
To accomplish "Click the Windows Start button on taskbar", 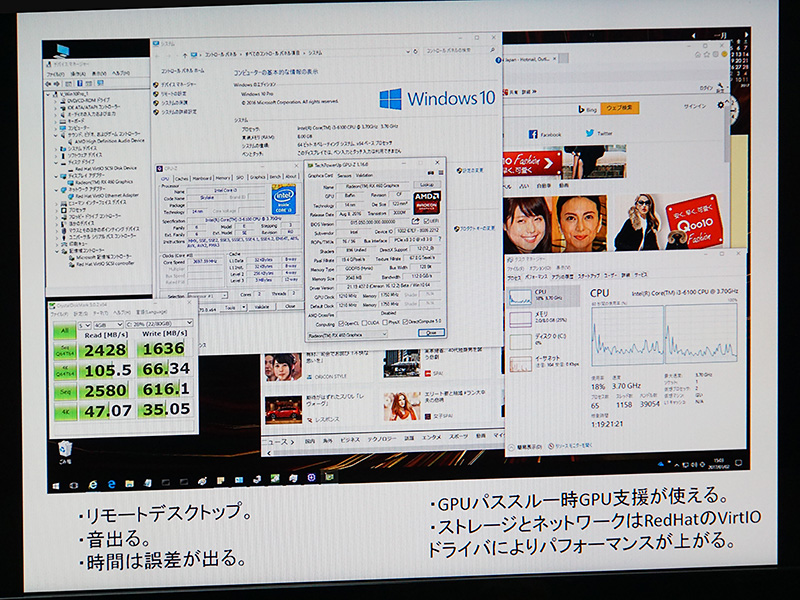I will pyautogui.click(x=56, y=486).
